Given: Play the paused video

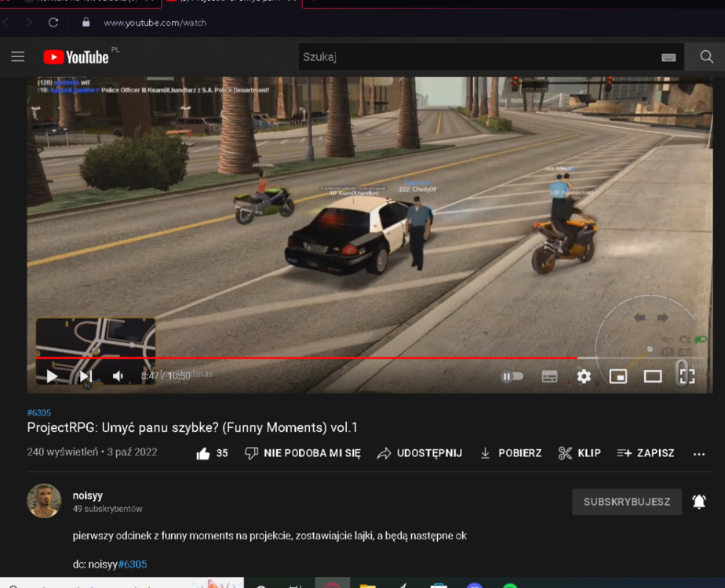Looking at the screenshot, I should 52,376.
